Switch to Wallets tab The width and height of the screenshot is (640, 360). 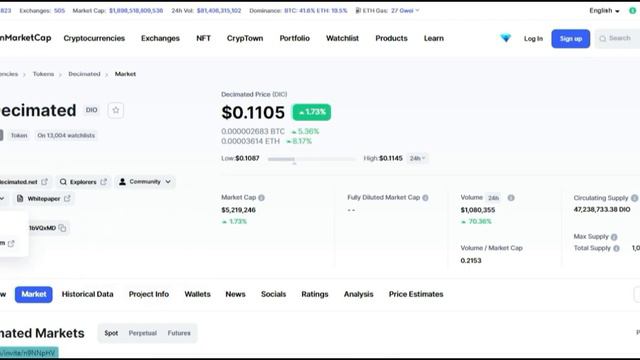pos(197,294)
